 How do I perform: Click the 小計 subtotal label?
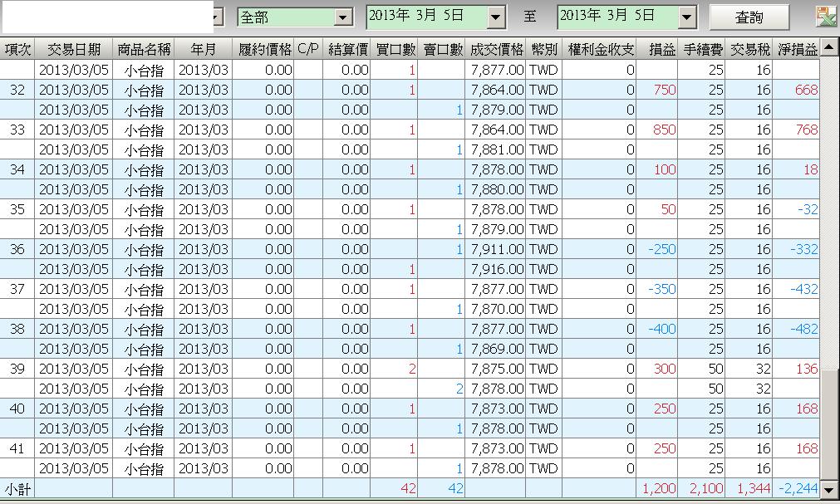[x=17, y=489]
